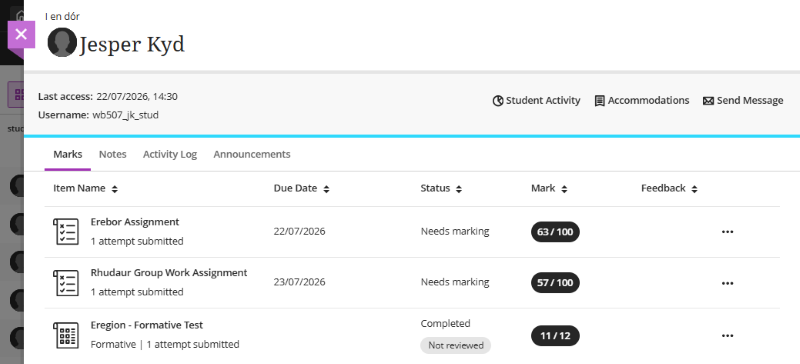Click 'Formative | 1 attempt submitted' text
The image size is (800, 364).
165,345
